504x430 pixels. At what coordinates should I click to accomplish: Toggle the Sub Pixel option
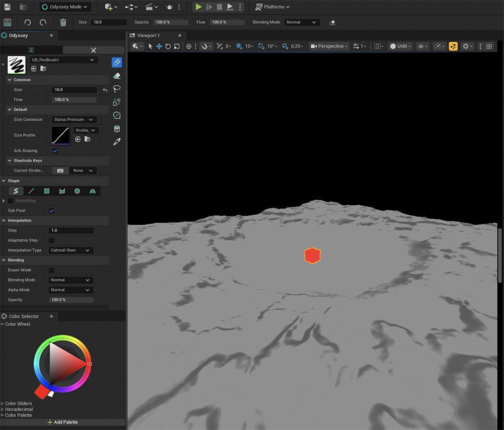[x=51, y=210]
